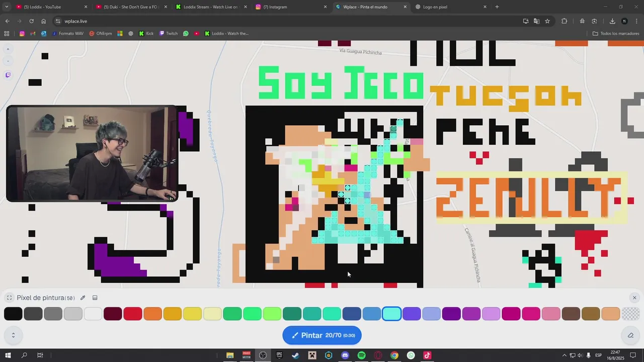Pick the black color swatch
The width and height of the screenshot is (644, 362).
[13, 314]
